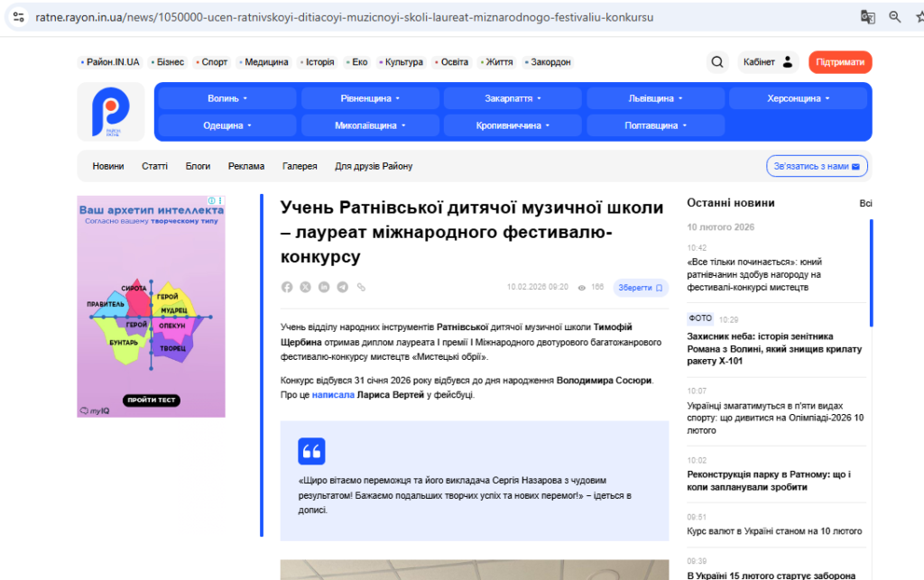Share article via LinkedIn icon
924x580 pixels.
(x=324, y=287)
